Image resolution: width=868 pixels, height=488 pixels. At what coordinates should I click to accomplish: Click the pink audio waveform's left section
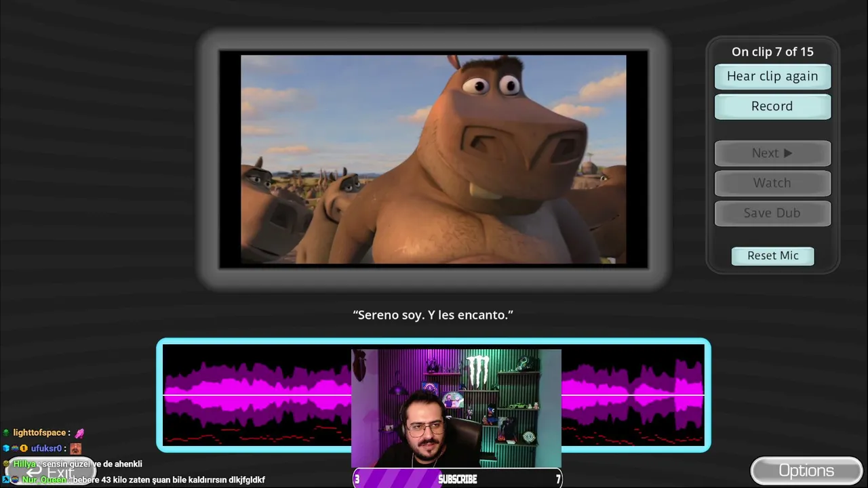point(257,395)
